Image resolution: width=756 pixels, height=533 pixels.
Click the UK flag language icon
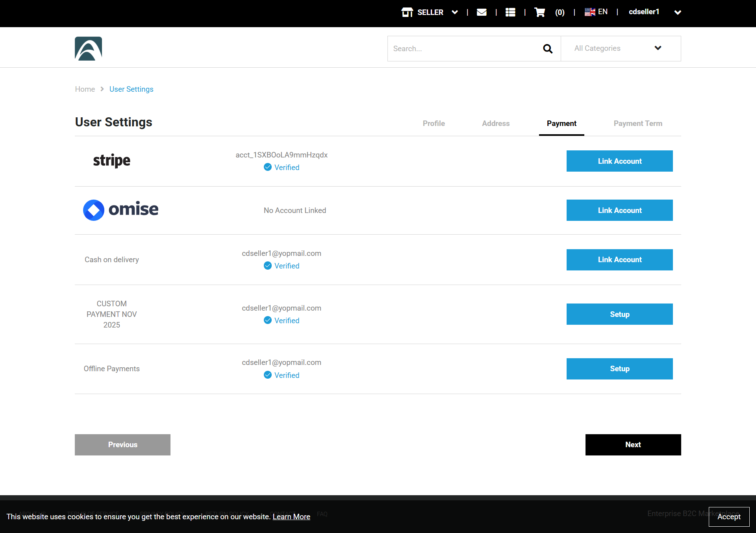tap(590, 12)
